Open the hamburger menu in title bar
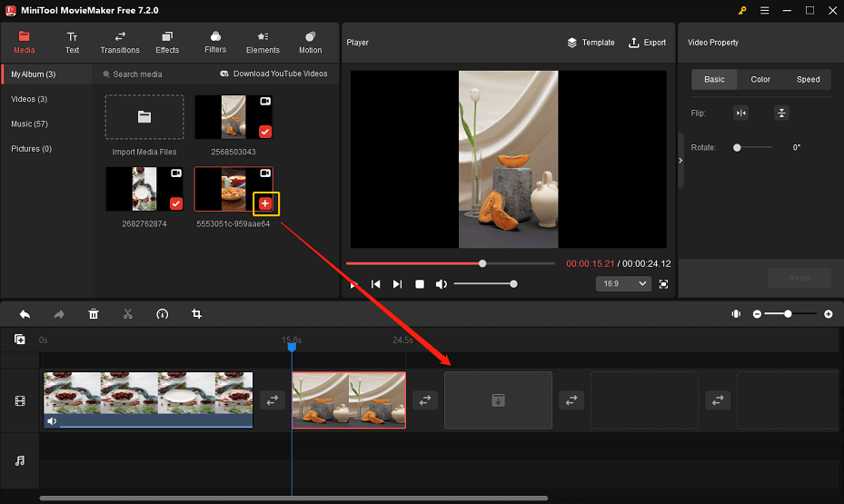This screenshot has height=504, width=844. [764, 10]
